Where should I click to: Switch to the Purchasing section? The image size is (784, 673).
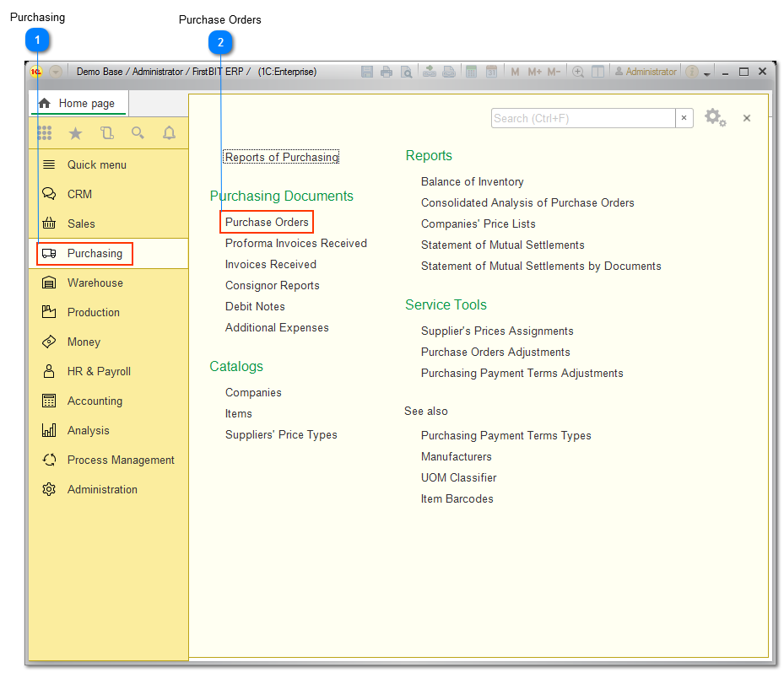click(84, 253)
